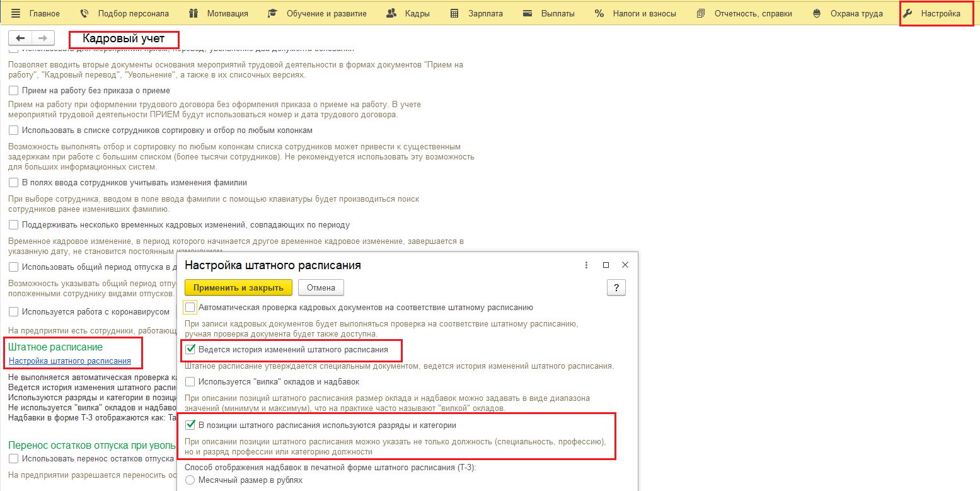The width and height of the screenshot is (980, 491).
Task: Open Настройка штатного расписания link
Action: tap(70, 361)
